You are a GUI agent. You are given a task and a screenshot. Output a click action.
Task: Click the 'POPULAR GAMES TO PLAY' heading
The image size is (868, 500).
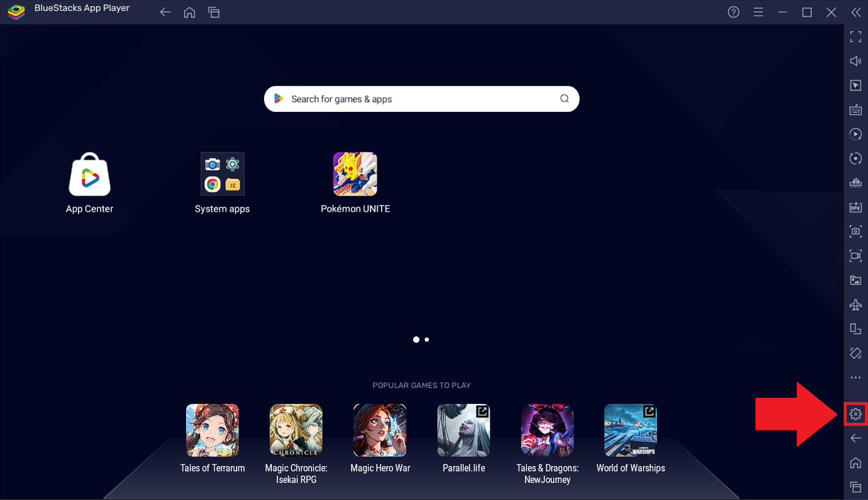422,385
